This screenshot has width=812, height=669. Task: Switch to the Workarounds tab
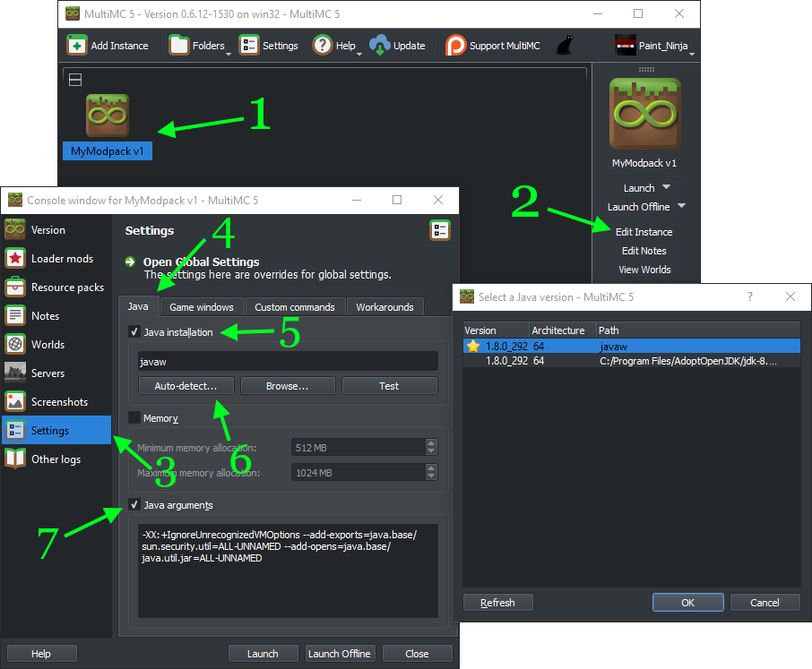coord(384,307)
